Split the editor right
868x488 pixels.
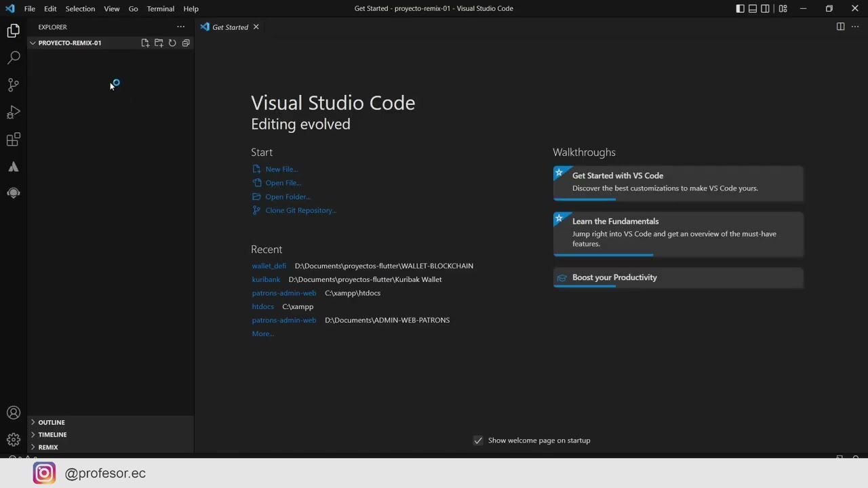840,27
